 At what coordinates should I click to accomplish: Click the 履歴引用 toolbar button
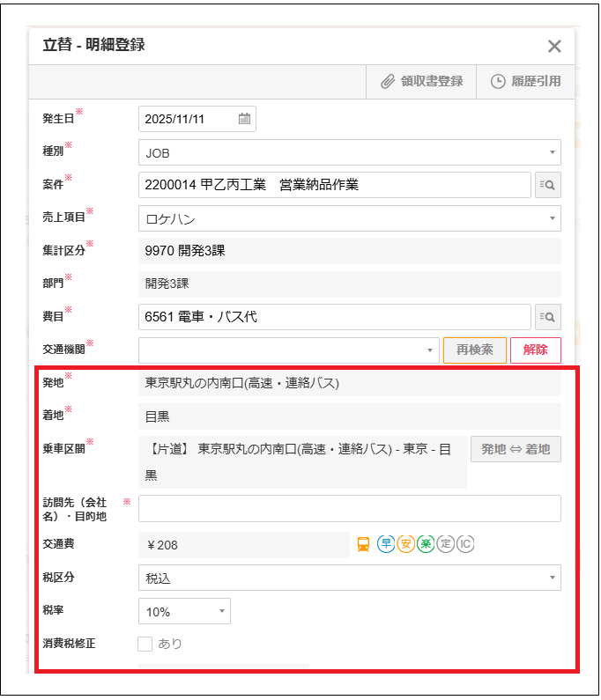click(x=525, y=81)
